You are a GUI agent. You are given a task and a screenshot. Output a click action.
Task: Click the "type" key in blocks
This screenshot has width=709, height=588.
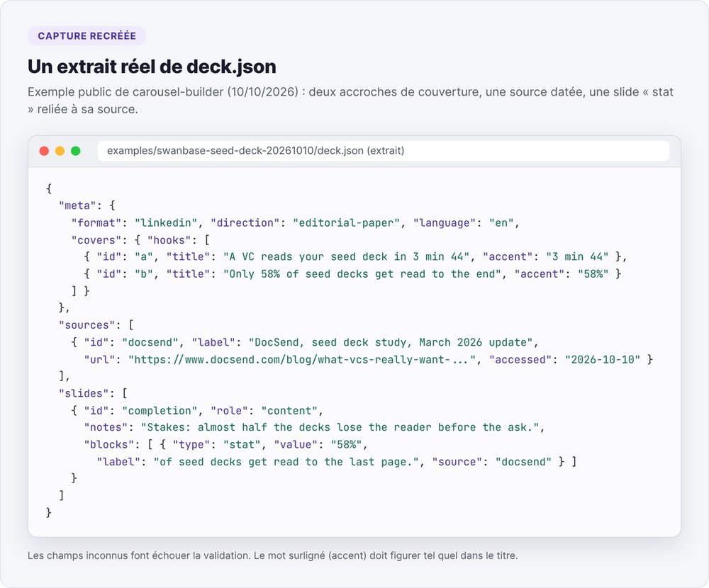tap(191, 445)
